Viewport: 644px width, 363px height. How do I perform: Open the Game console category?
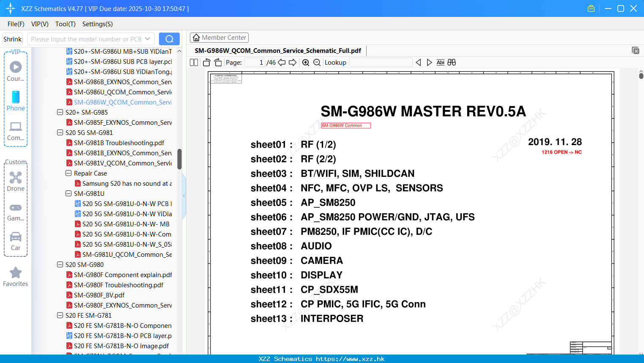[16, 212]
